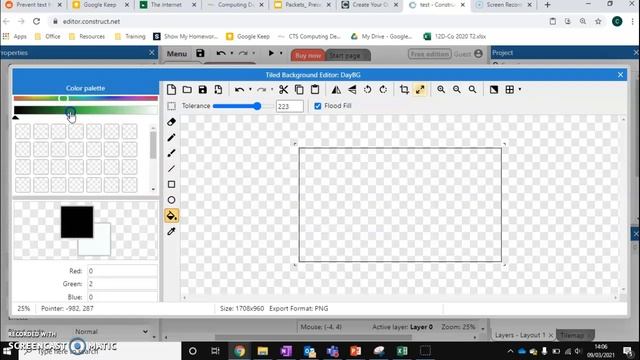Undo last edit in image editor toolbar

[240, 89]
